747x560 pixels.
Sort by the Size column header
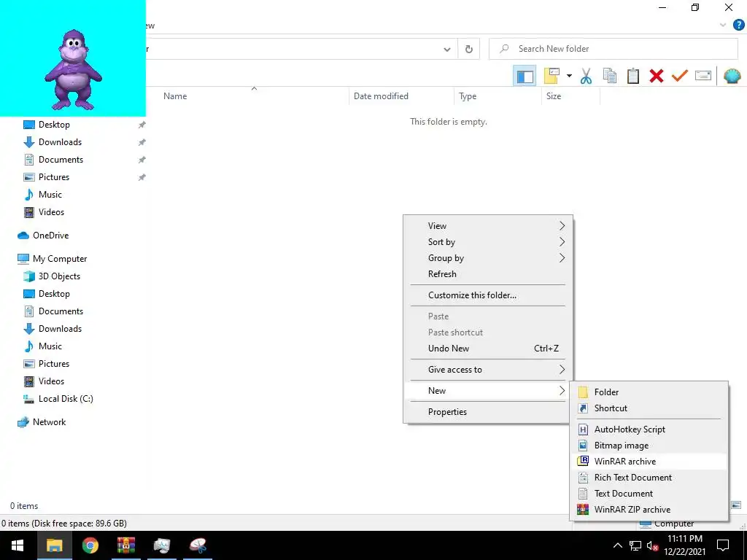coord(554,96)
